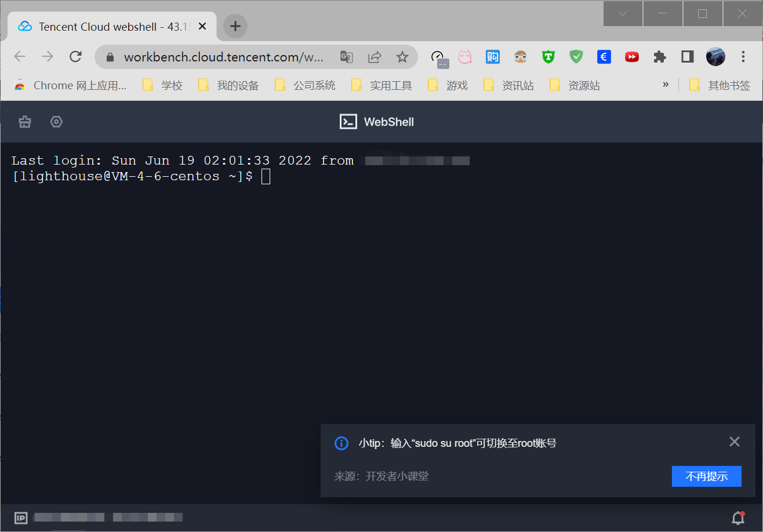Click 来源：开发者小课堂 text
763x532 pixels.
pyautogui.click(x=381, y=476)
